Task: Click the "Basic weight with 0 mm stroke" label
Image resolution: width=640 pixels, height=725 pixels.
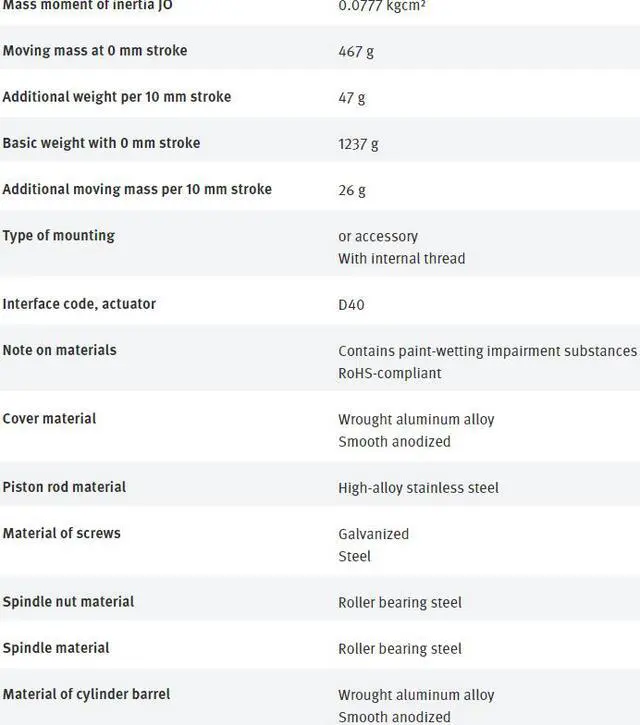Action: click(x=101, y=143)
